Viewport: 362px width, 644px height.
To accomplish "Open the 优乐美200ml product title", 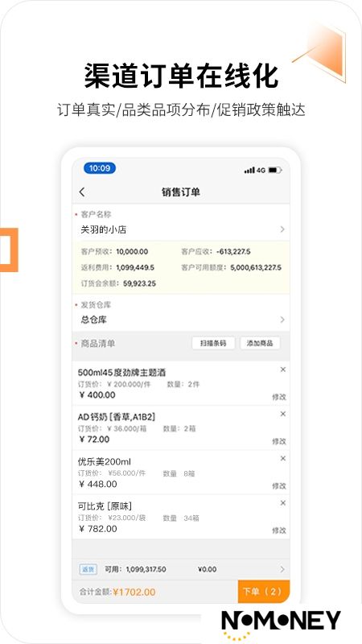I will click(x=105, y=462).
